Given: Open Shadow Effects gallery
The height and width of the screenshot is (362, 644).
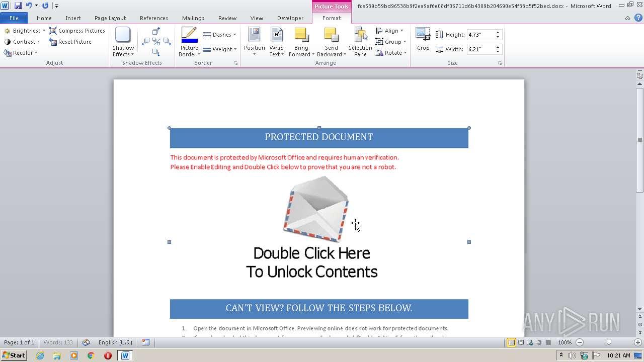Looking at the screenshot, I should 123,42.
